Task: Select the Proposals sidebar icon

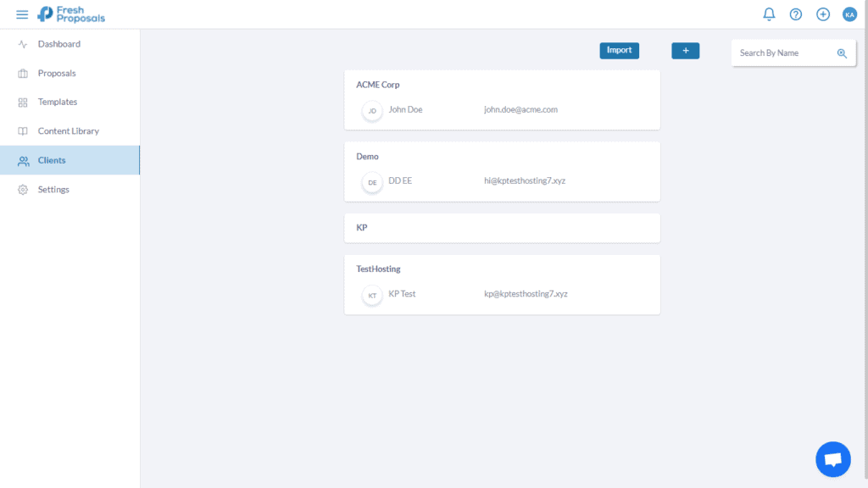Action: 22,73
